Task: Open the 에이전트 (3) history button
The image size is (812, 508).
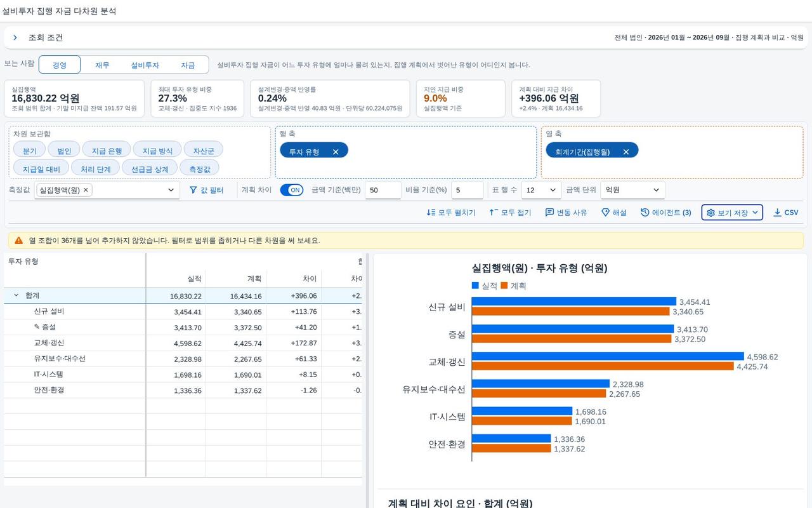Action: point(666,213)
